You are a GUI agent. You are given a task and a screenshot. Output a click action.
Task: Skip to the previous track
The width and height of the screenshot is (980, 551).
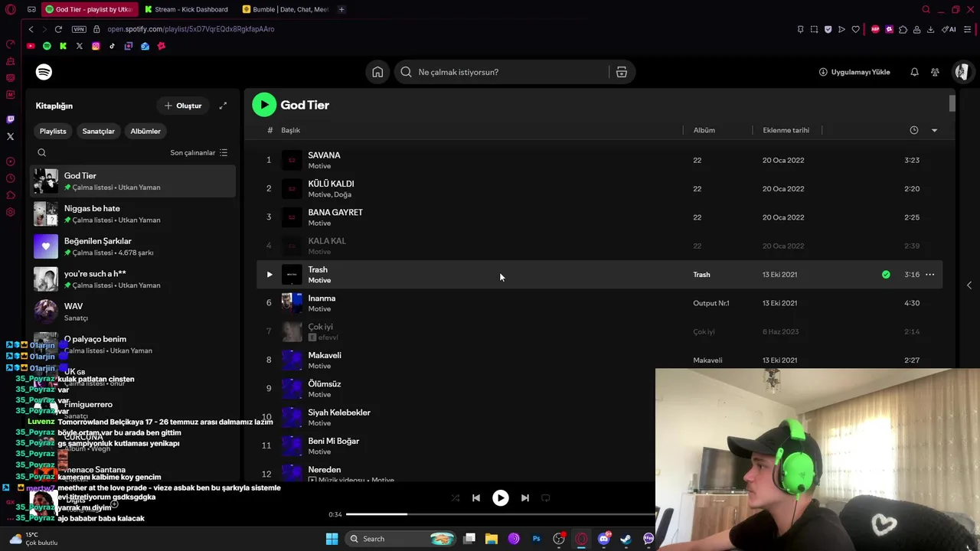[x=476, y=498]
